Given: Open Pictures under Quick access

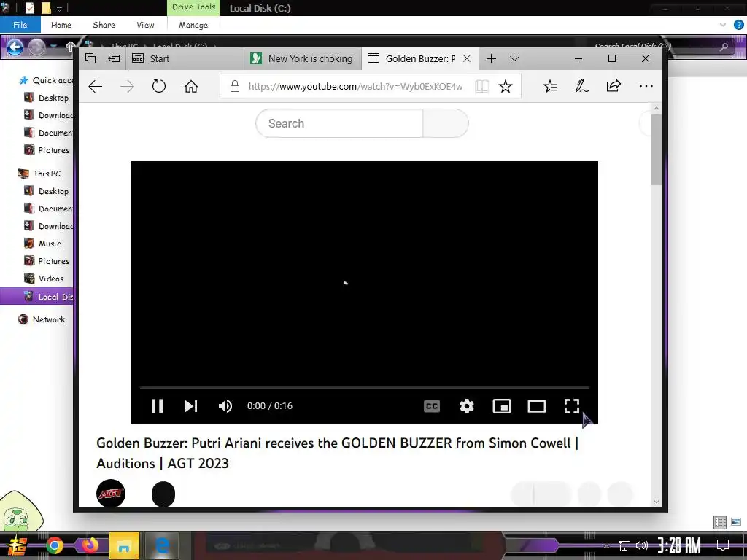Looking at the screenshot, I should click(47, 150).
